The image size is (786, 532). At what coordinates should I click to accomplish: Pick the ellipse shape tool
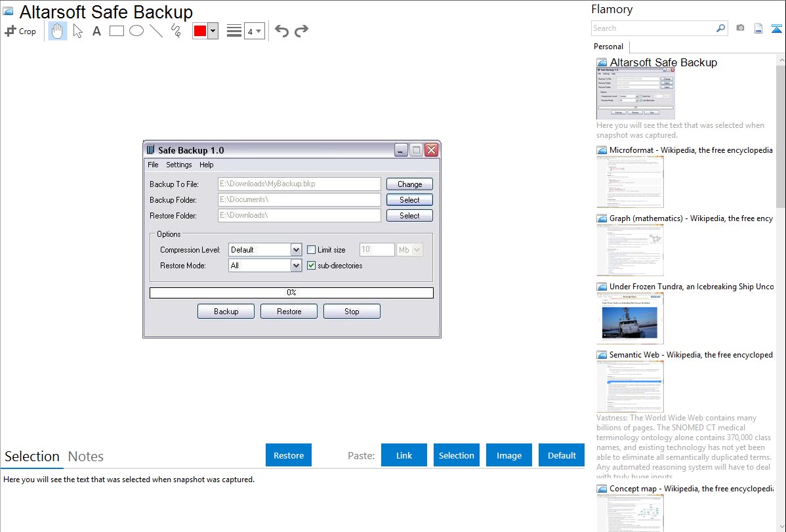pyautogui.click(x=136, y=31)
